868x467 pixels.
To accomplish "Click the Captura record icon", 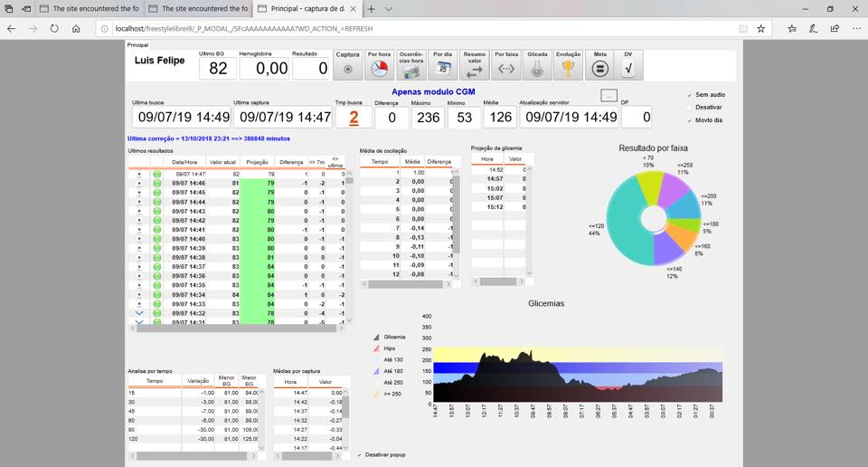I will (x=348, y=69).
